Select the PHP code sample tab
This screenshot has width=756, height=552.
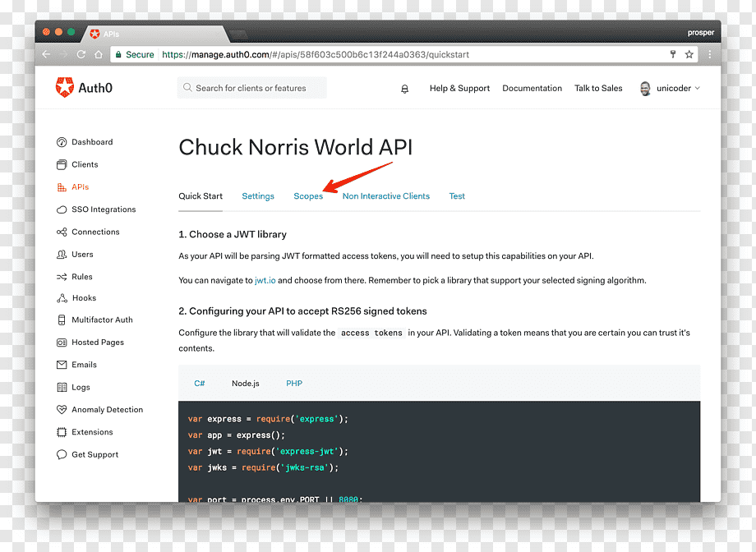(294, 384)
